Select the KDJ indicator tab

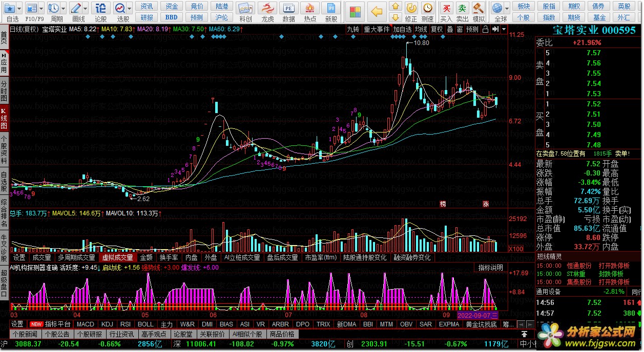pos(107,324)
